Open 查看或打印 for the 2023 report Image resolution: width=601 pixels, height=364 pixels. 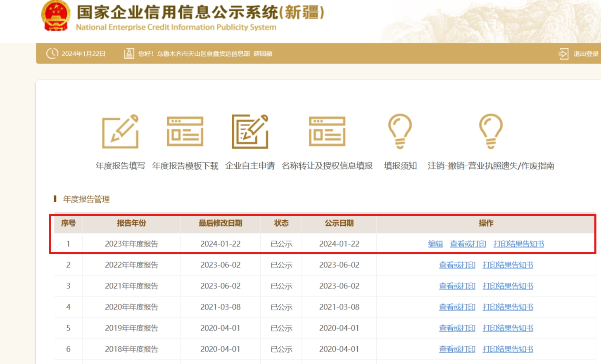tap(468, 244)
